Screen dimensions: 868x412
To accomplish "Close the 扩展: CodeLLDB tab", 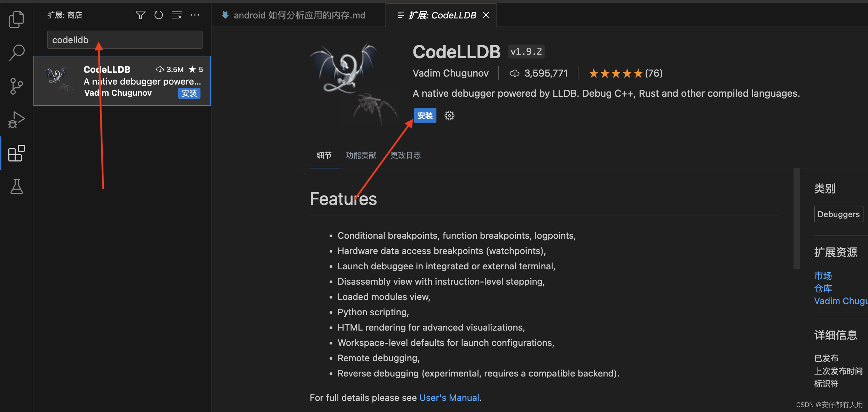I will point(486,15).
